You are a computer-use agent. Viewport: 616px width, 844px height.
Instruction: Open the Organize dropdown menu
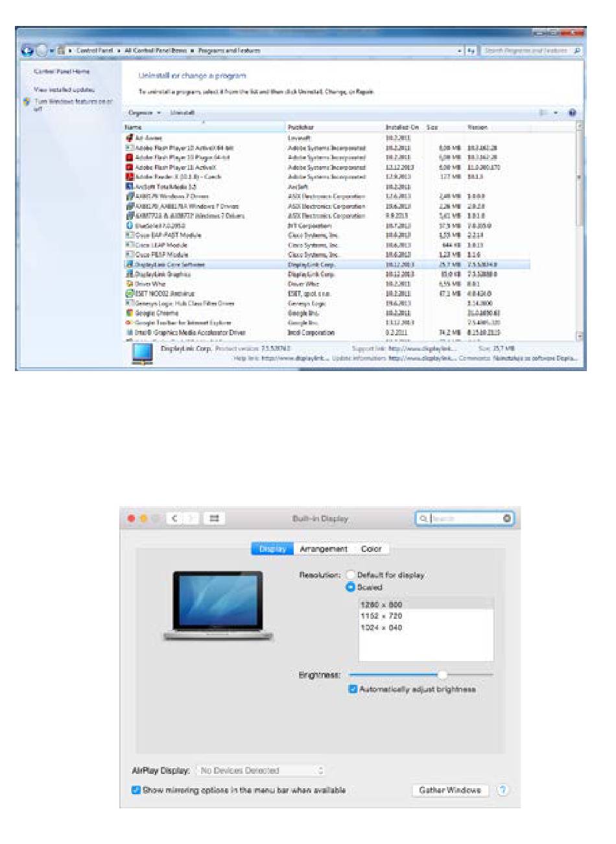coord(145,113)
